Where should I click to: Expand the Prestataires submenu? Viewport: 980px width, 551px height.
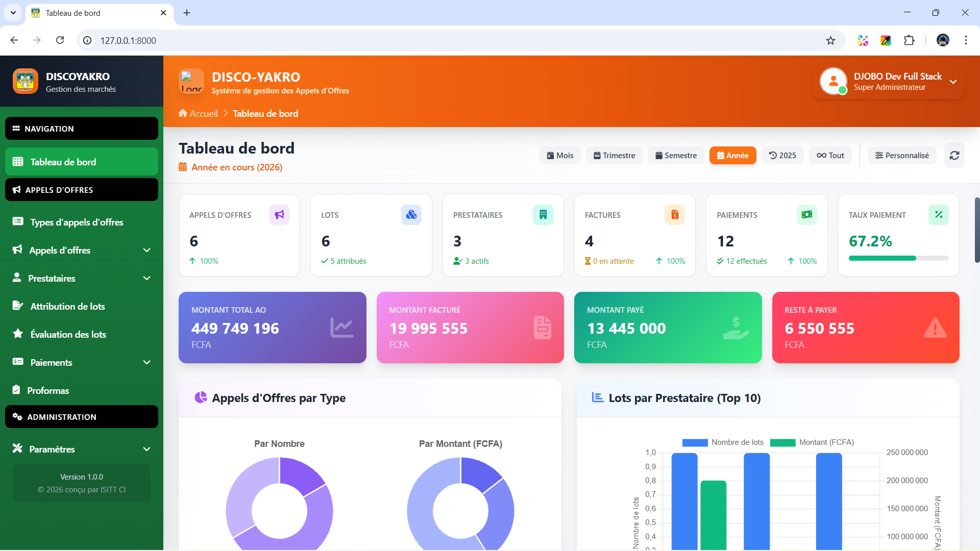tap(147, 278)
